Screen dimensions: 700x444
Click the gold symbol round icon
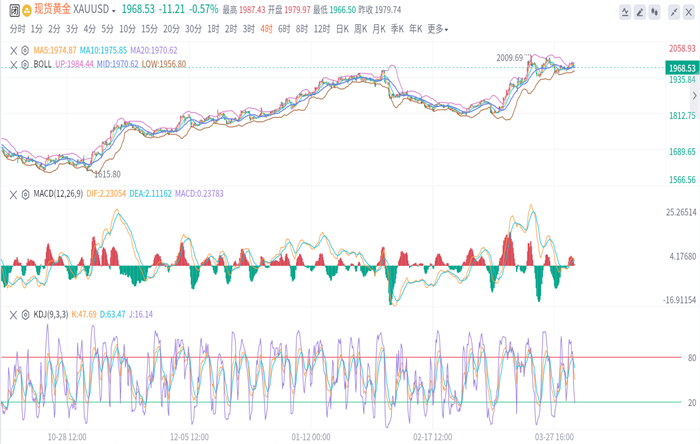point(27,10)
